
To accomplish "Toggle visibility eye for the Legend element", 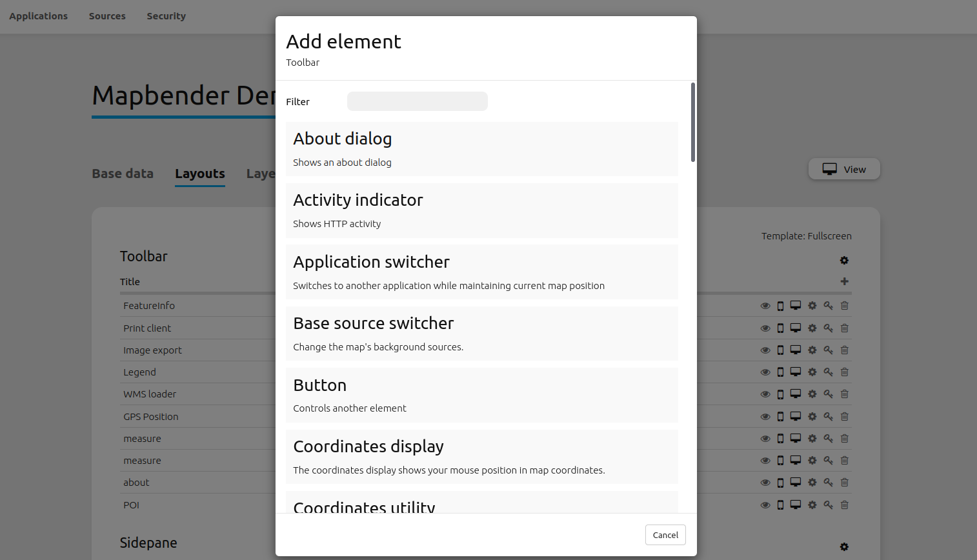I will pyautogui.click(x=765, y=372).
